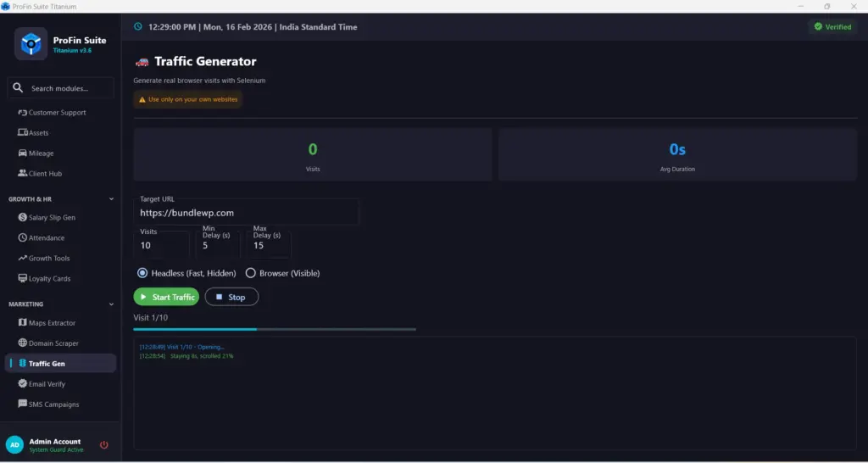This screenshot has height=463, width=868.
Task: Open the Loyalty Cards module
Action: coord(61,278)
